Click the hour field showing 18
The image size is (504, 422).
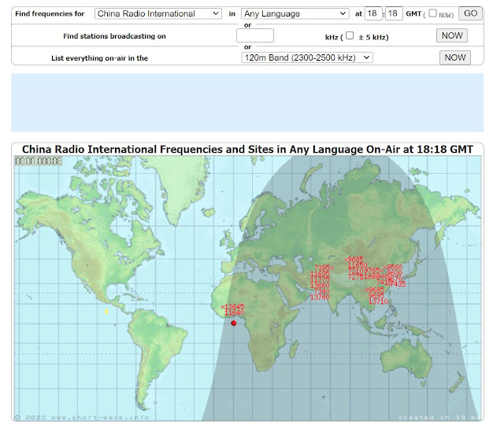(373, 13)
